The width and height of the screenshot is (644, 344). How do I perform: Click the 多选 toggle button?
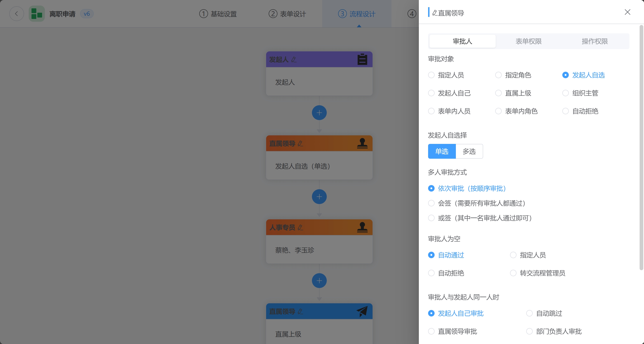(x=469, y=151)
